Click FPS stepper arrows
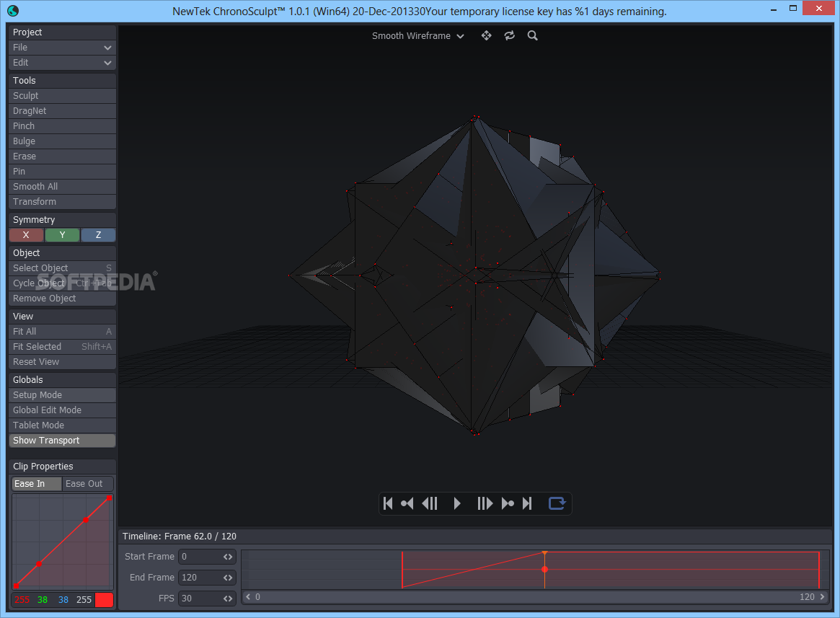This screenshot has height=618, width=840. click(x=228, y=599)
